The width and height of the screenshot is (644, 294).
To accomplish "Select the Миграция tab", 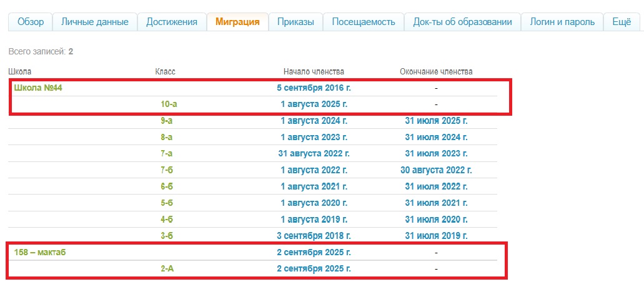I will 237,22.
